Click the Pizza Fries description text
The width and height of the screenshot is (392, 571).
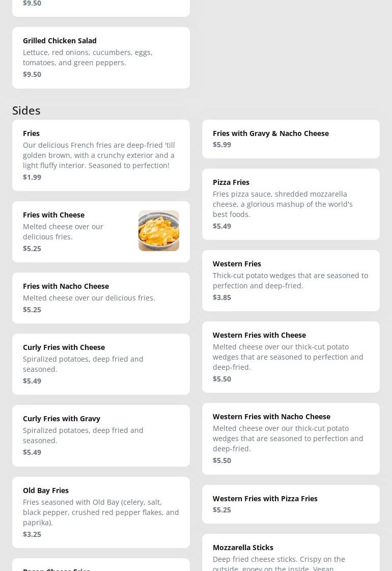point(283,204)
